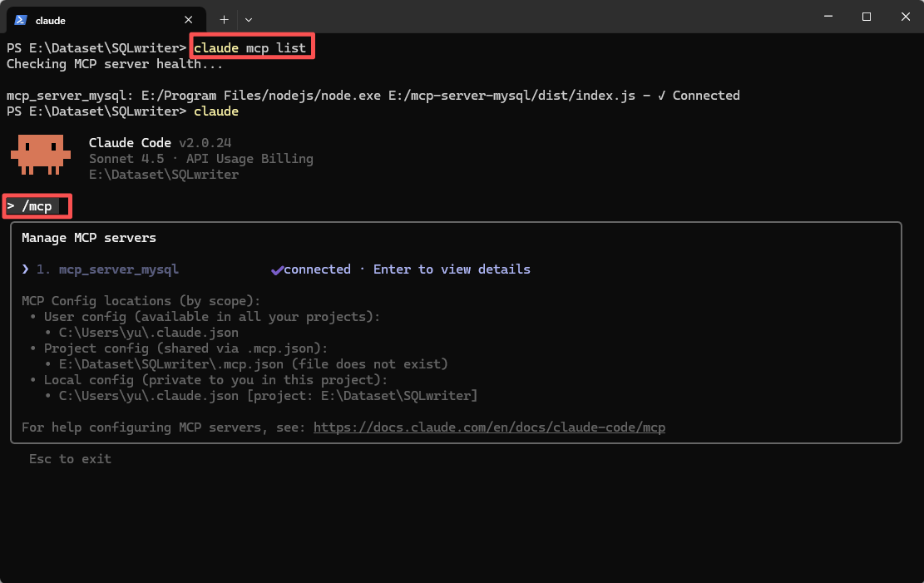Click the selection arrow next to mcp_server_mysql
The width and height of the screenshot is (924, 583).
pyautogui.click(x=25, y=269)
